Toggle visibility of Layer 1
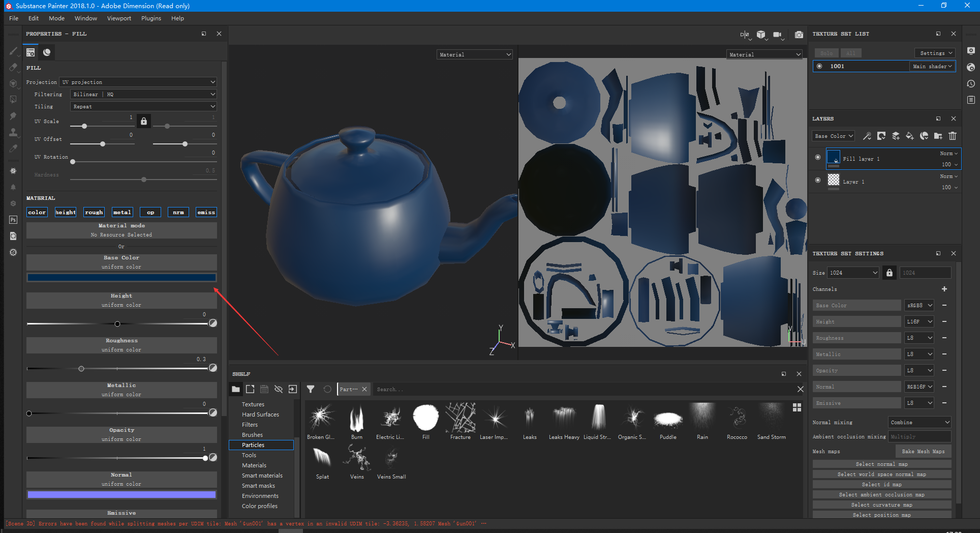 coord(818,180)
